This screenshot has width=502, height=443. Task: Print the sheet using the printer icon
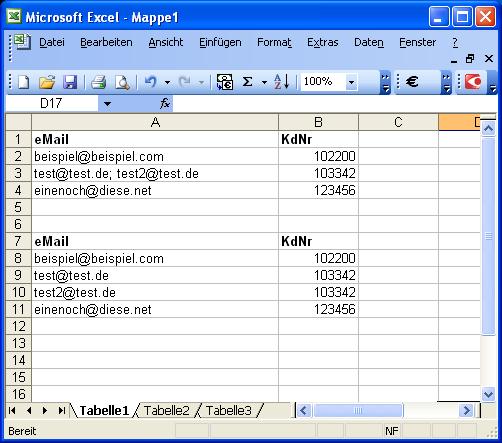[99, 82]
